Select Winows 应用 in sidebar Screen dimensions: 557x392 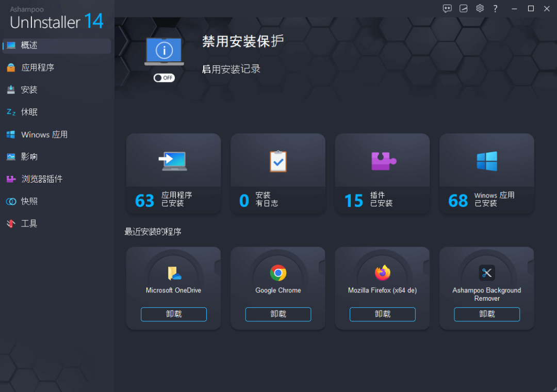(x=57, y=134)
